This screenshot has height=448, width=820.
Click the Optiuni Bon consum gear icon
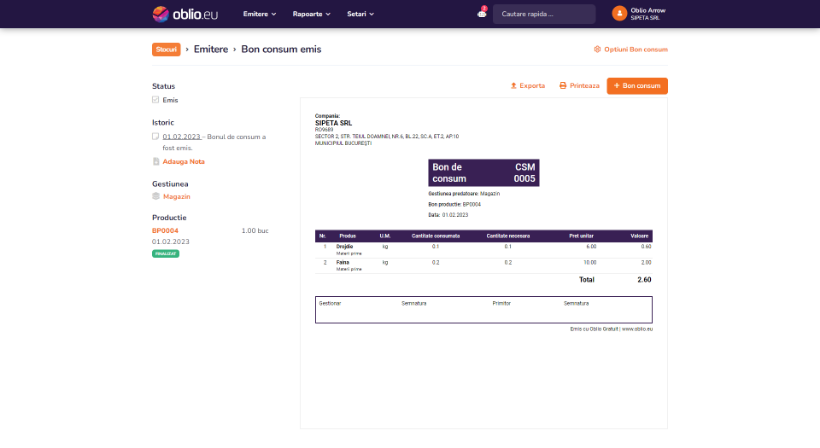click(597, 49)
